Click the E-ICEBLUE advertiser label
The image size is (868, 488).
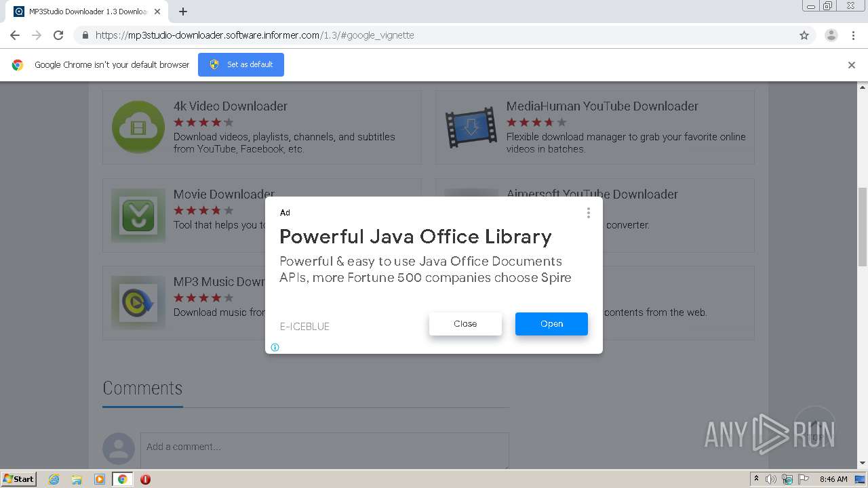point(304,327)
